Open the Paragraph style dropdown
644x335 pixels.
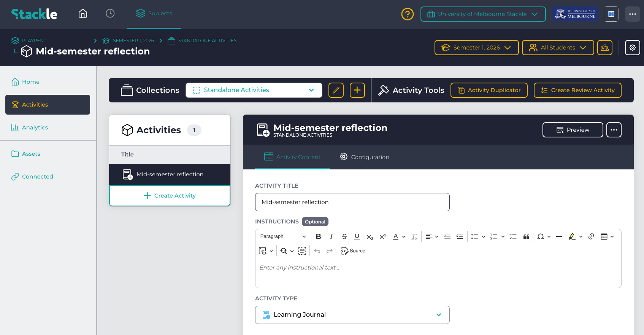tap(283, 236)
